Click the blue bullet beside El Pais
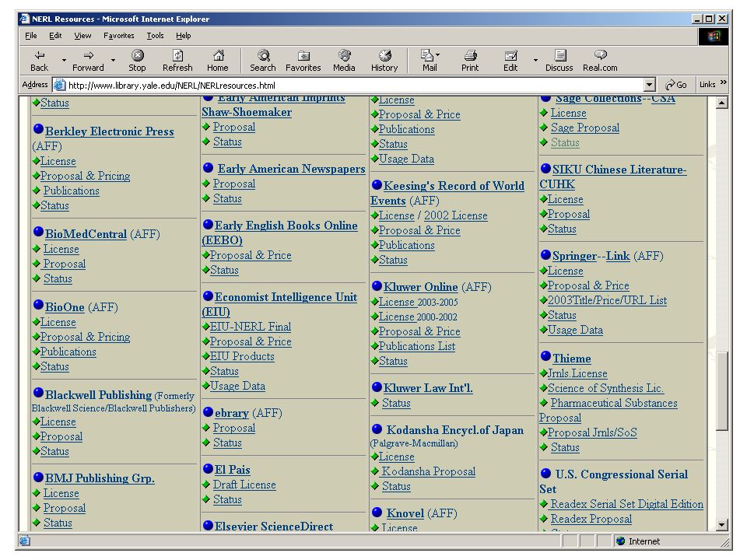747x560 pixels. (208, 468)
